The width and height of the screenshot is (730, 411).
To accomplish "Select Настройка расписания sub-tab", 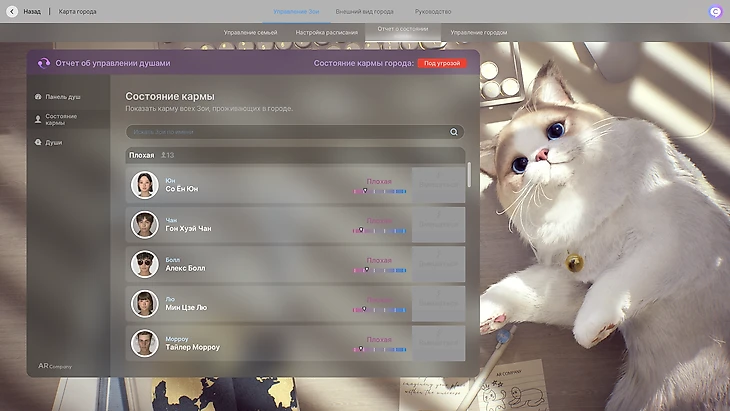I will point(326,32).
